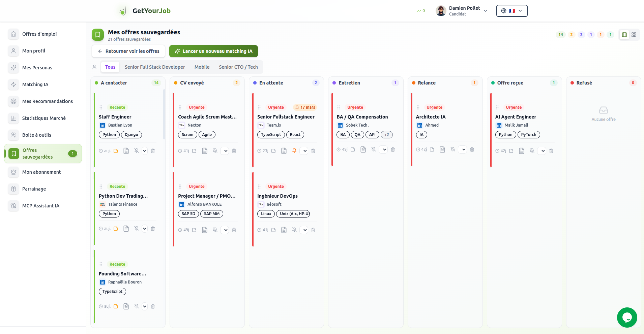Screen dimensions: 644x334
Task: Toggle reminder bell on Python Dev Trading card
Action: 137,229
